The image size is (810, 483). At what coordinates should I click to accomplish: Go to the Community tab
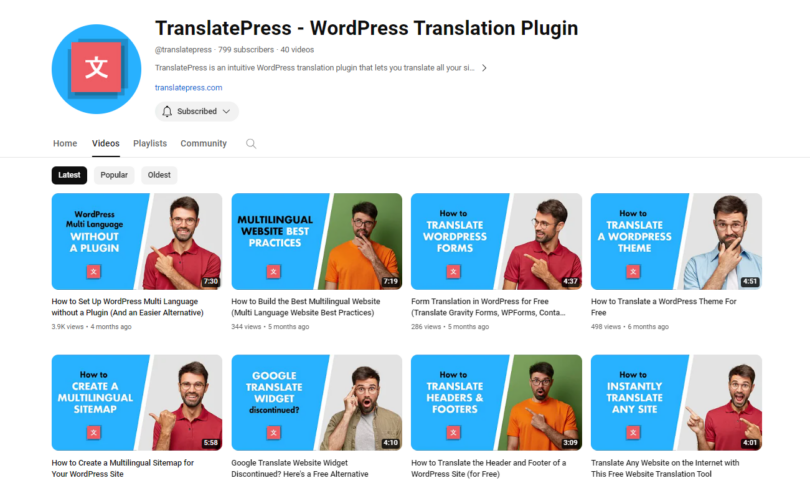coord(204,143)
